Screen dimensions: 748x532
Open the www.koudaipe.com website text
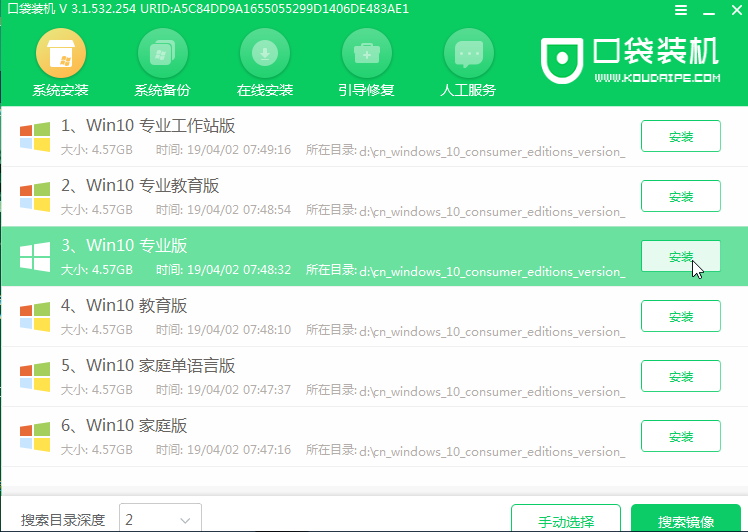pos(657,77)
